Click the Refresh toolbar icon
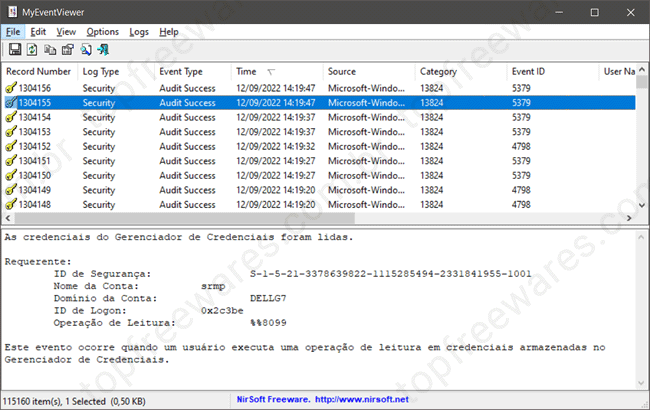The height and width of the screenshot is (410, 650). tap(32, 49)
